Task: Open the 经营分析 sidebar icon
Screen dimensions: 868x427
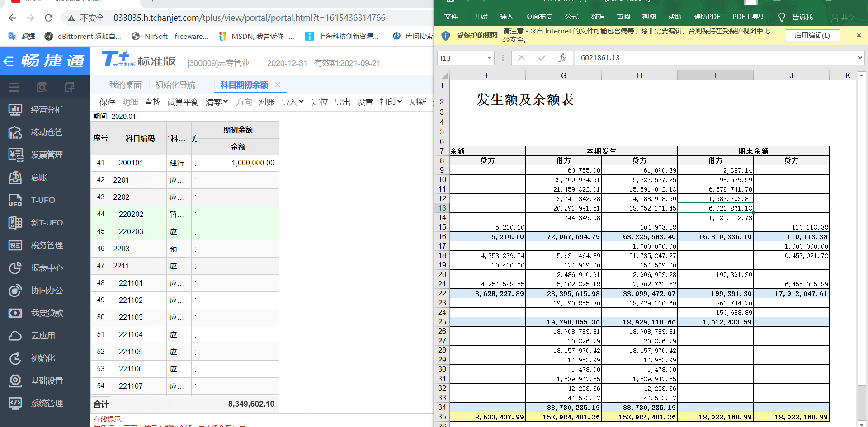Action: coord(15,110)
